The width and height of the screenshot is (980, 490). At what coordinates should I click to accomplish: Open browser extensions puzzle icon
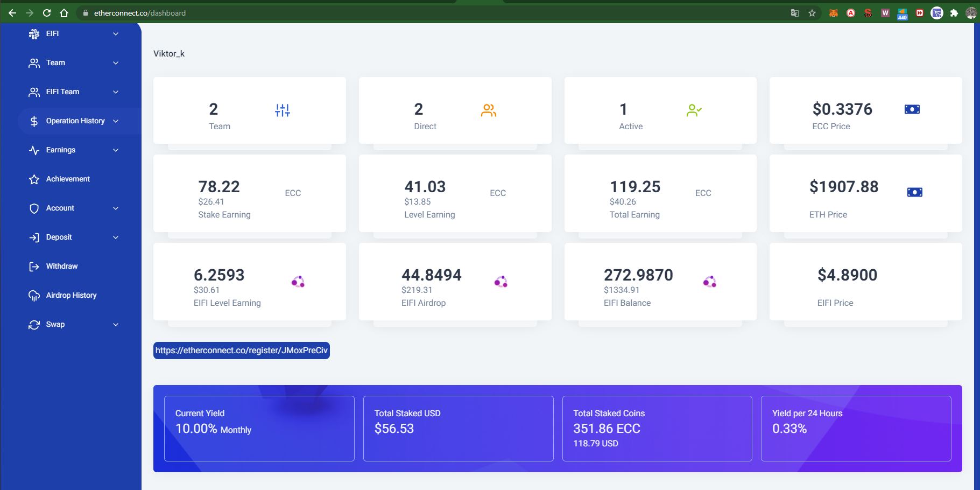[954, 13]
